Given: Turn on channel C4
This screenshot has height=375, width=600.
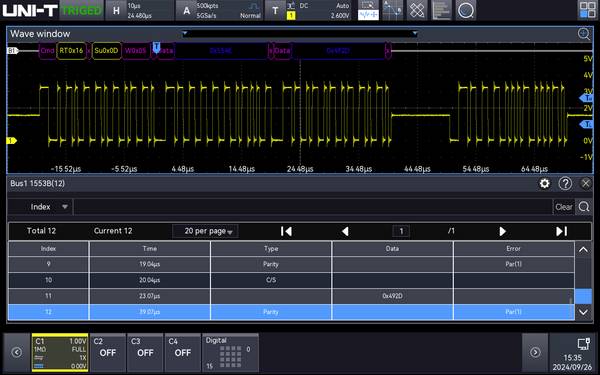Looking at the screenshot, I should point(183,352).
